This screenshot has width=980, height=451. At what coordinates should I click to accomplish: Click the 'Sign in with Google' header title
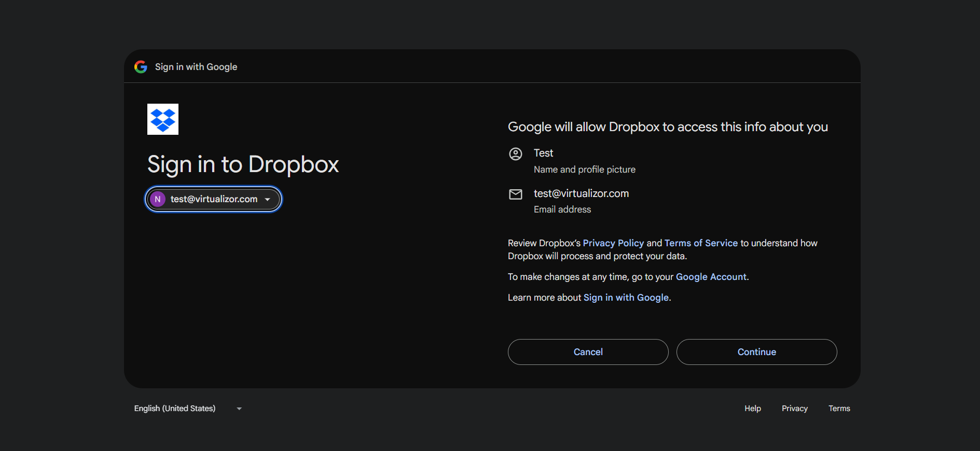(196, 67)
